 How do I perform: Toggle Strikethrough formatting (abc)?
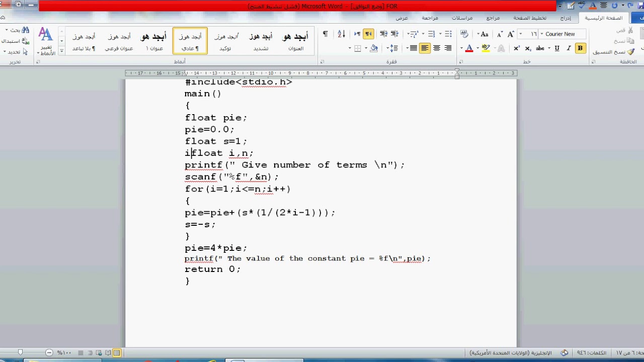(x=540, y=48)
